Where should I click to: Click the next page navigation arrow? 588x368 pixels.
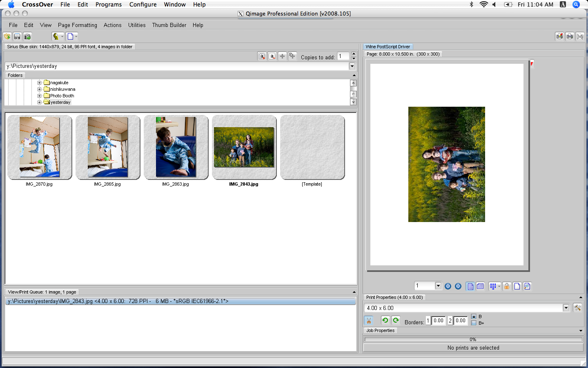click(458, 286)
